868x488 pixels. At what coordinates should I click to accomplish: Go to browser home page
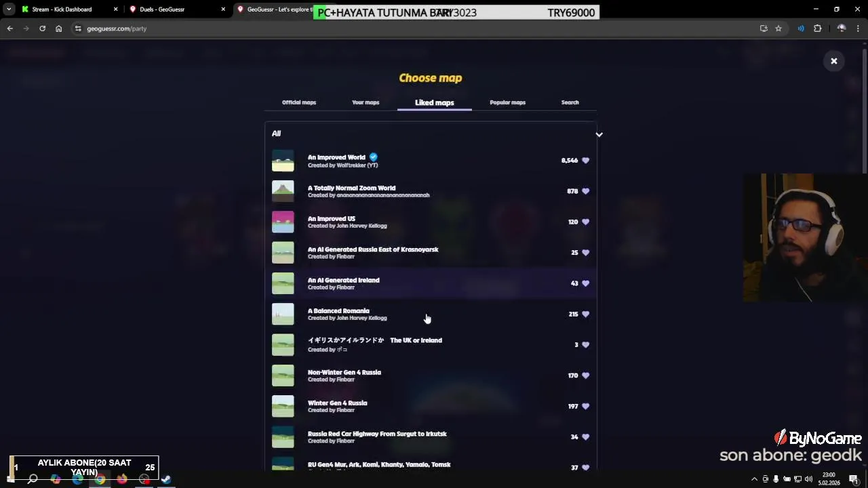click(58, 28)
